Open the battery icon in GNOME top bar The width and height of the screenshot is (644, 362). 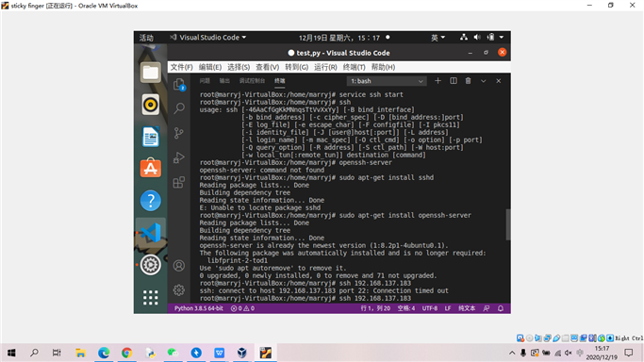491,38
